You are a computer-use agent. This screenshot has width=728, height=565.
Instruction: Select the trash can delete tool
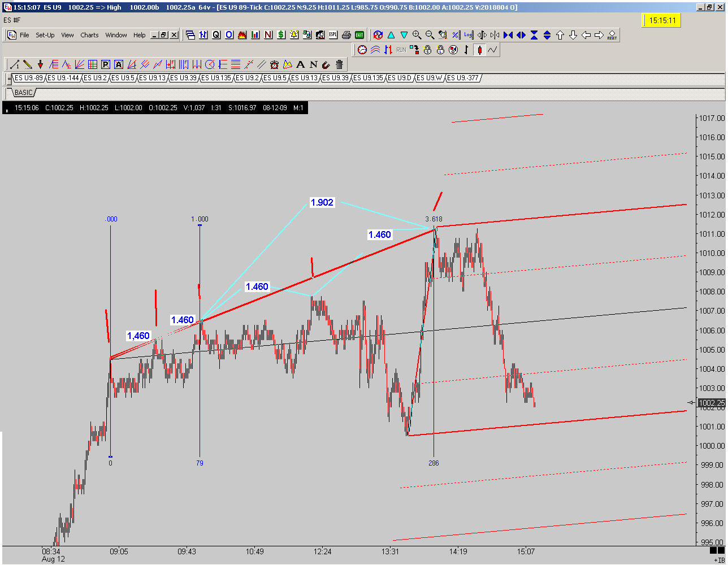339,64
